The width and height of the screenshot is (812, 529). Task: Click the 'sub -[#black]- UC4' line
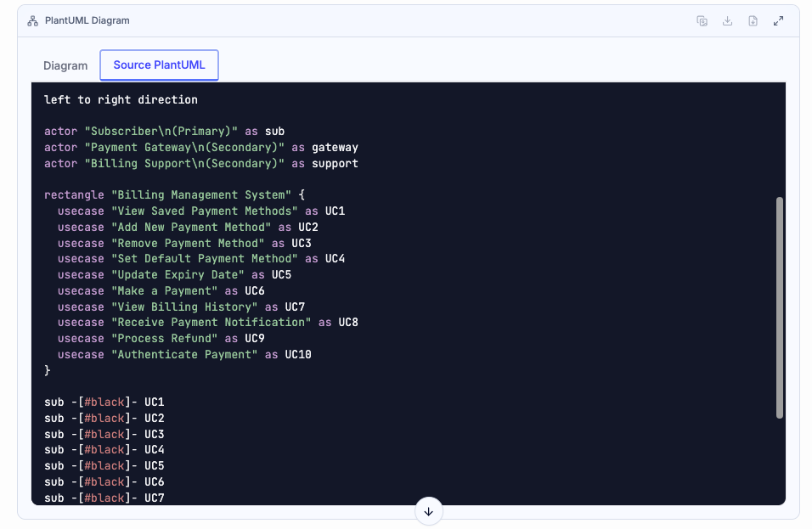click(104, 450)
